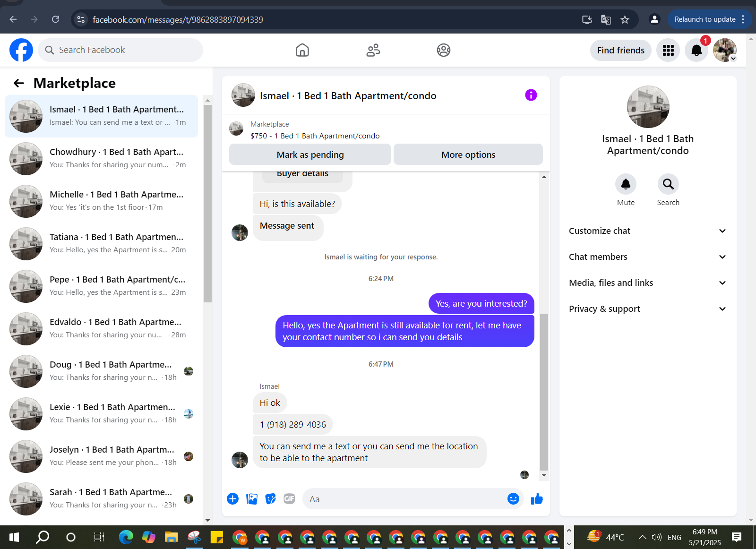Click the volume icon in system tray

[656, 537]
